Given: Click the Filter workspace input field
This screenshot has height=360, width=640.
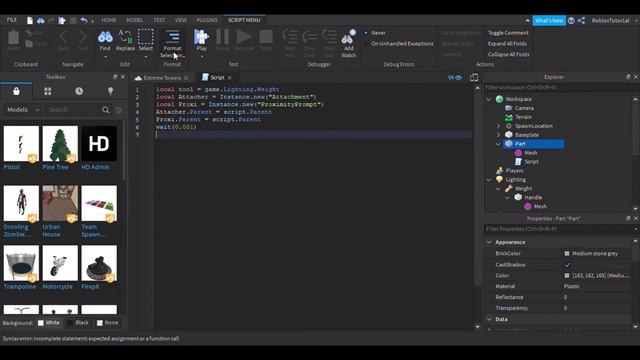Looking at the screenshot, I should click(558, 87).
